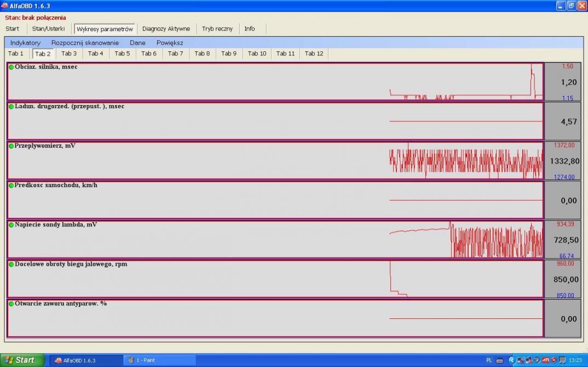Click Rozpocznij skanowanie to start scanning
This screenshot has height=367, width=588.
[x=85, y=43]
